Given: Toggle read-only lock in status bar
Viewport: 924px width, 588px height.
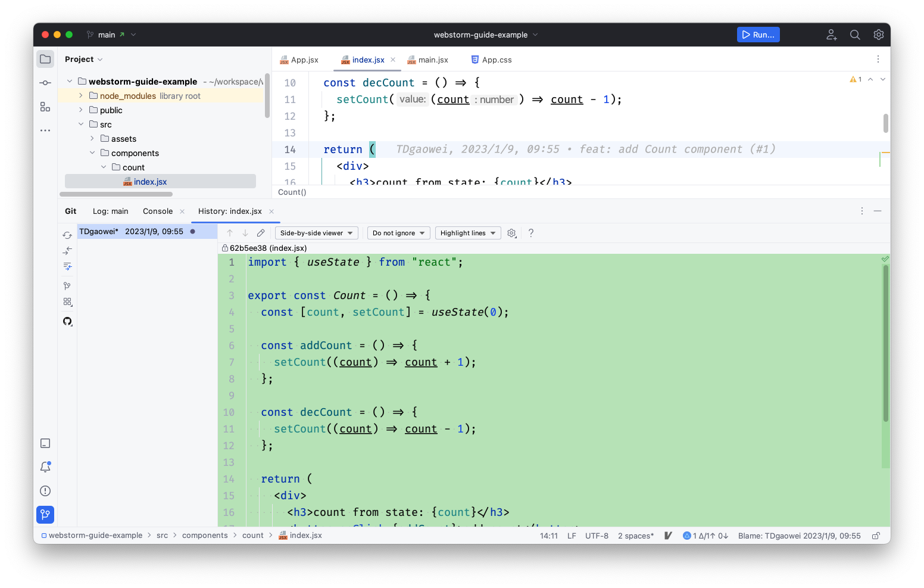Looking at the screenshot, I should pos(876,536).
